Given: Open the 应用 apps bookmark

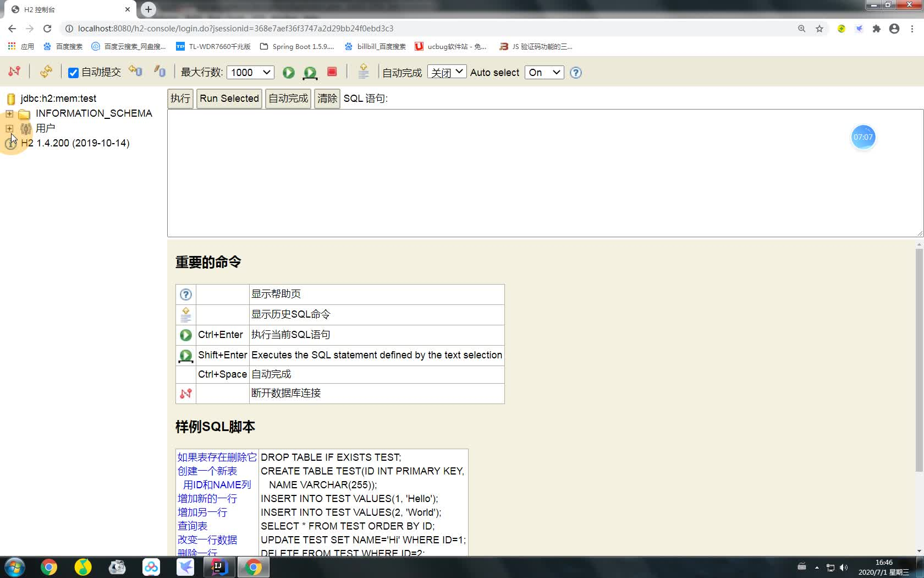Looking at the screenshot, I should 21,47.
